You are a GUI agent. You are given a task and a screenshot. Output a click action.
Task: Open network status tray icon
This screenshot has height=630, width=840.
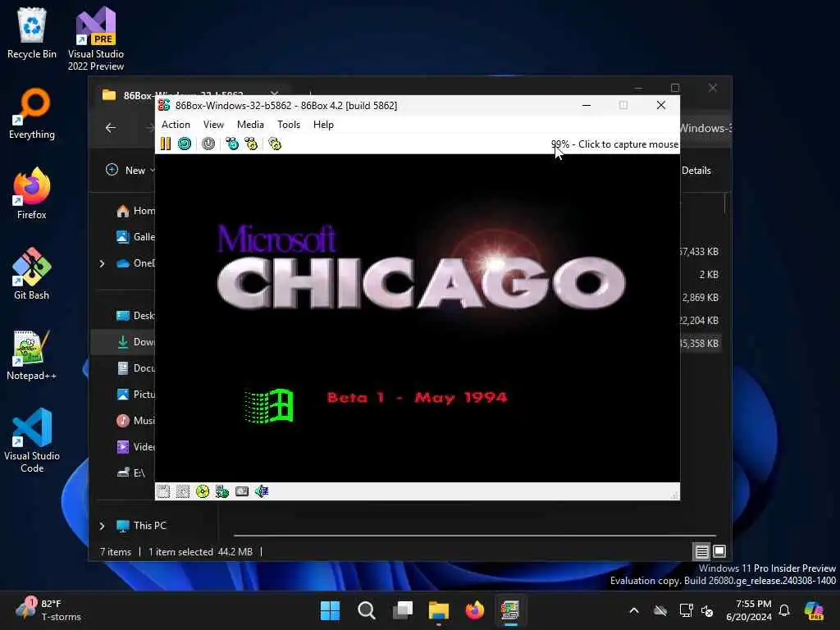[687, 610]
